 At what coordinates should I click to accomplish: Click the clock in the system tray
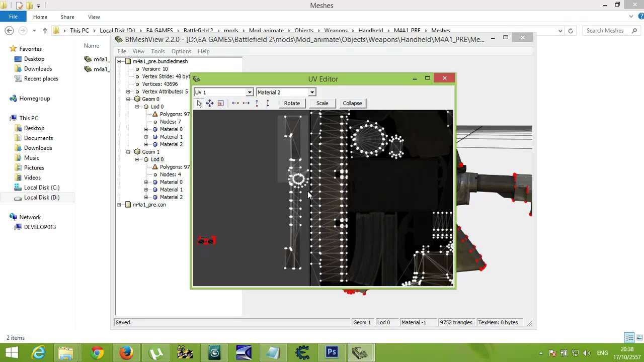click(x=626, y=353)
